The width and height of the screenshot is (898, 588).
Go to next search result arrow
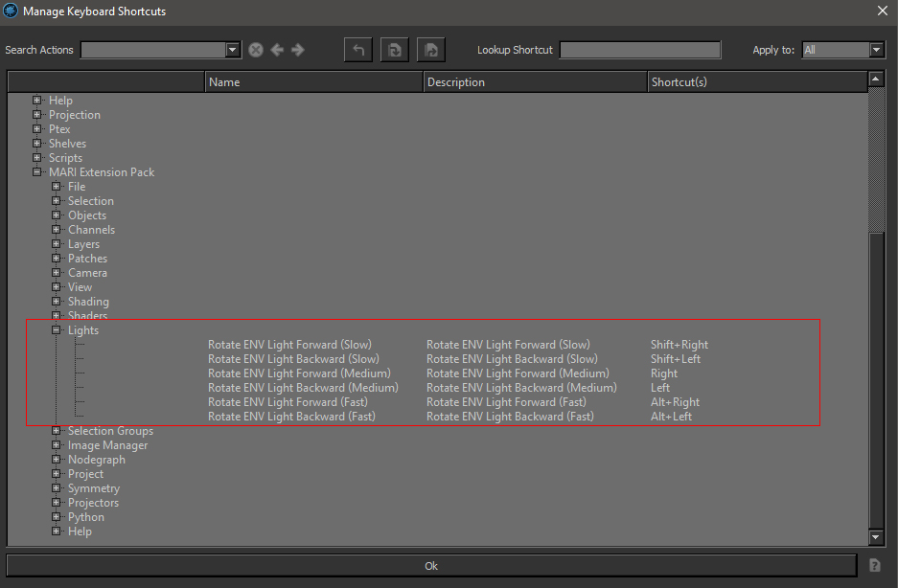click(298, 50)
